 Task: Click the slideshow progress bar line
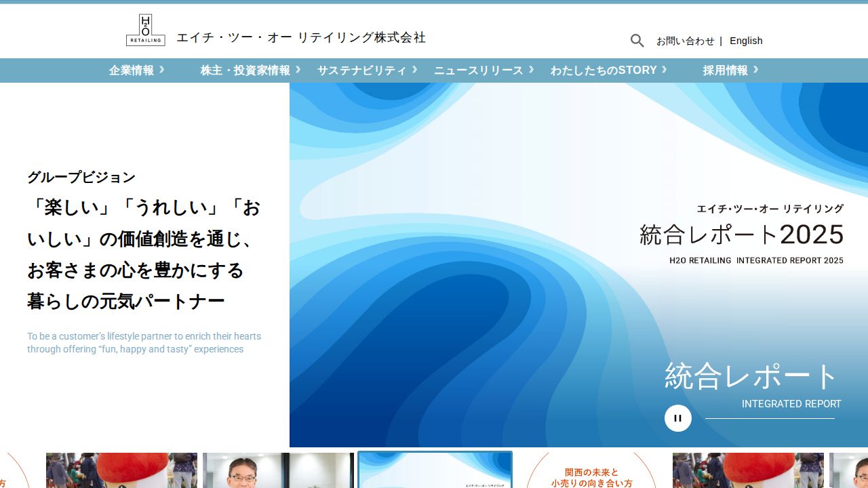point(770,418)
